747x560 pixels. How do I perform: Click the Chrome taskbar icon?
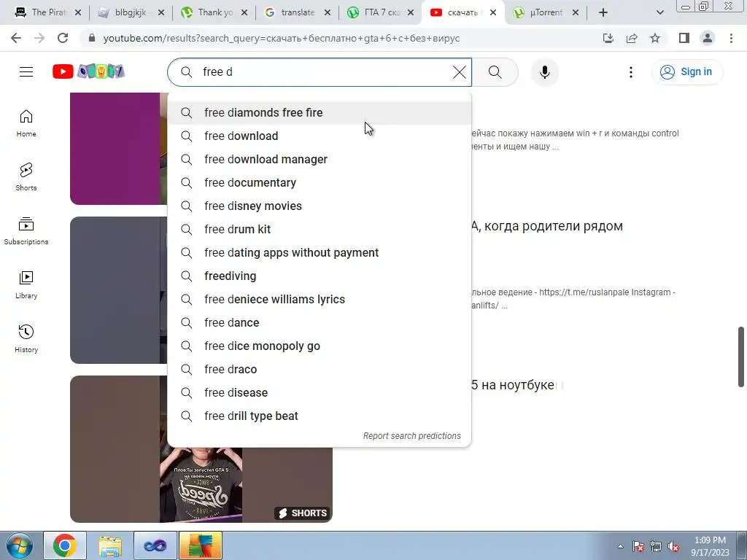click(65, 545)
